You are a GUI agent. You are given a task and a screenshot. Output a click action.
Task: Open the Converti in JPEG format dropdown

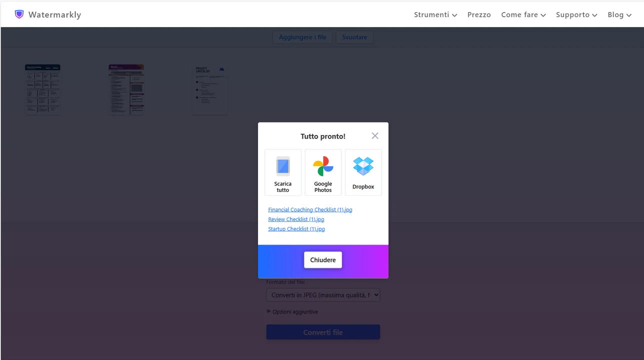[x=323, y=295]
